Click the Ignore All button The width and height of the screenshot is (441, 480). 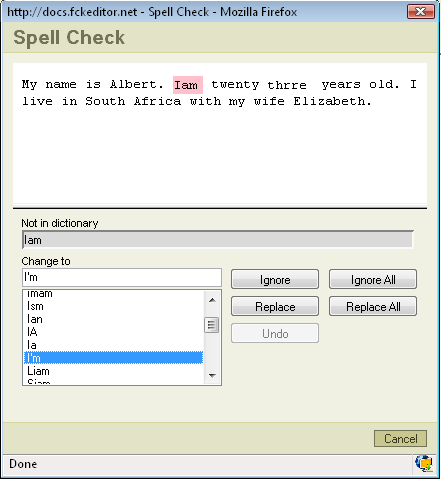point(373,279)
